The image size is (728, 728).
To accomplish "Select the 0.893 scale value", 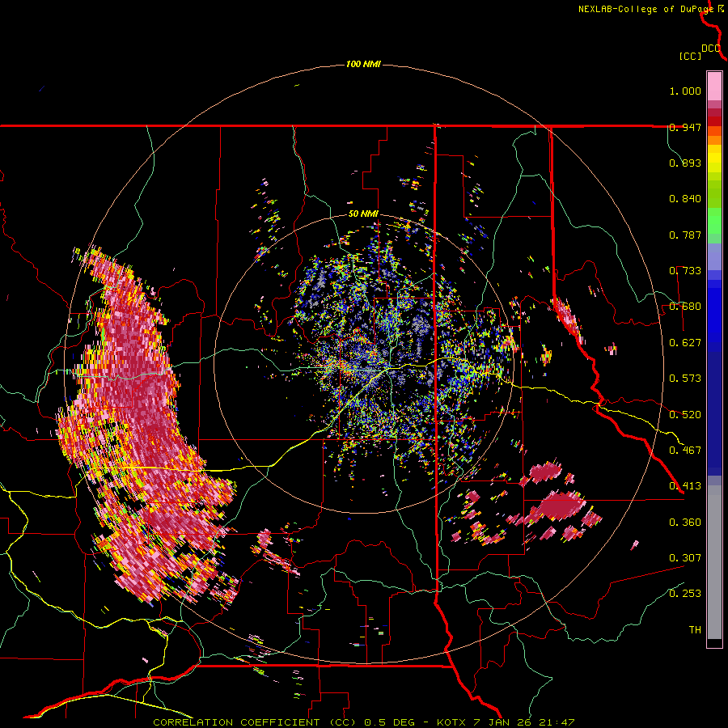I will click(x=685, y=163).
